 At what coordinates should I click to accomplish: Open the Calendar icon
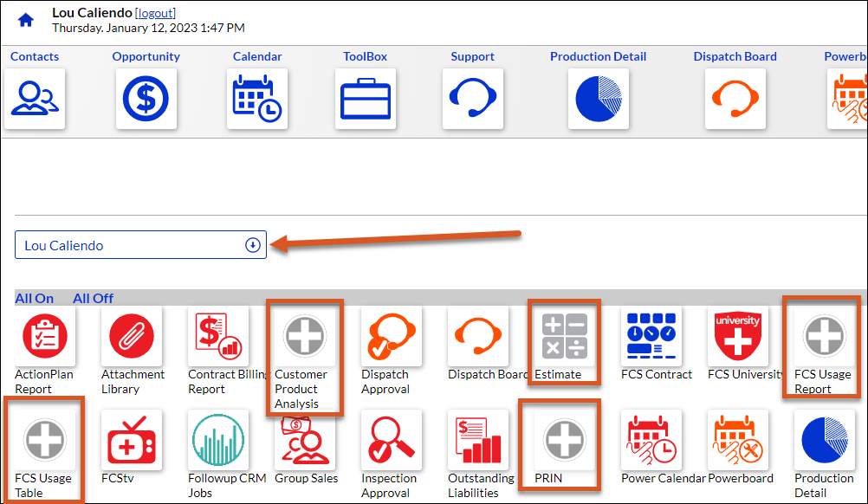pos(257,99)
